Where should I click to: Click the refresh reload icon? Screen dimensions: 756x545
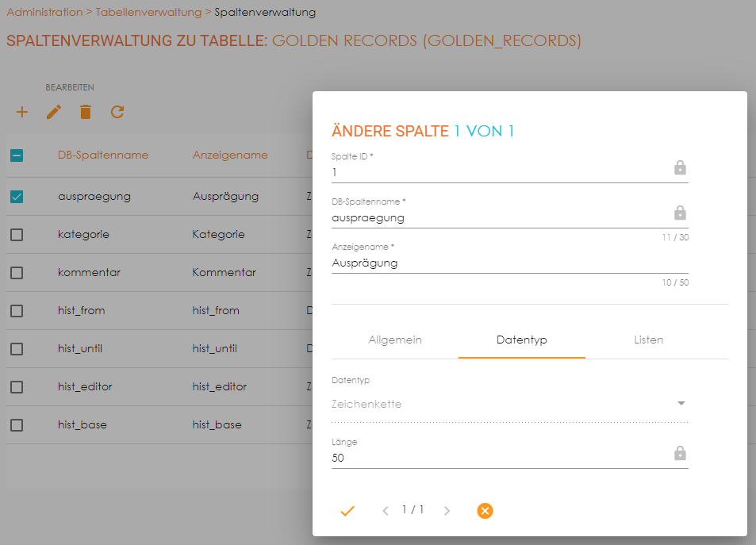point(117,113)
